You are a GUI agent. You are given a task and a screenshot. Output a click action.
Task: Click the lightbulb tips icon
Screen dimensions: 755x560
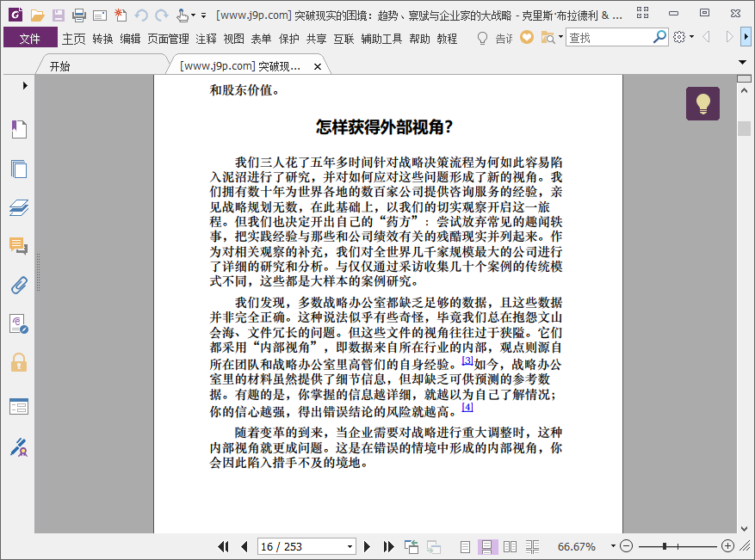702,104
